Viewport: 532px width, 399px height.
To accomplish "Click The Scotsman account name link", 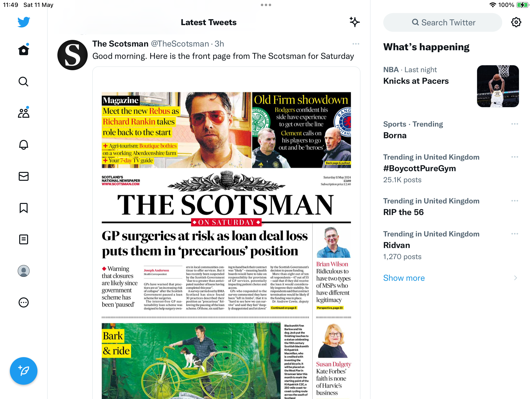I will 120,44.
